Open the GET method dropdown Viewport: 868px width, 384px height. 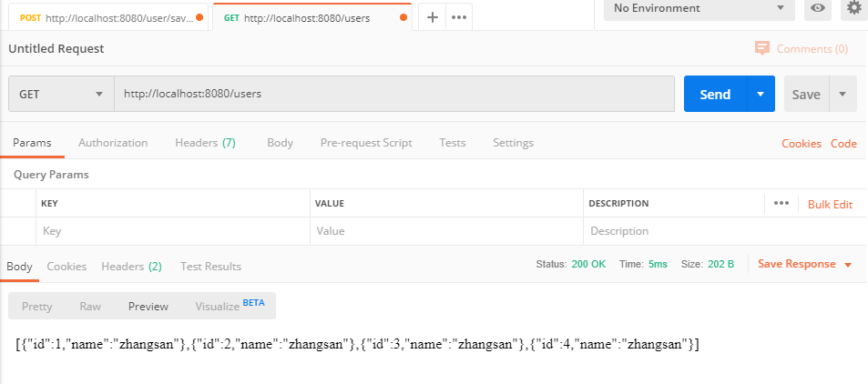(x=61, y=94)
